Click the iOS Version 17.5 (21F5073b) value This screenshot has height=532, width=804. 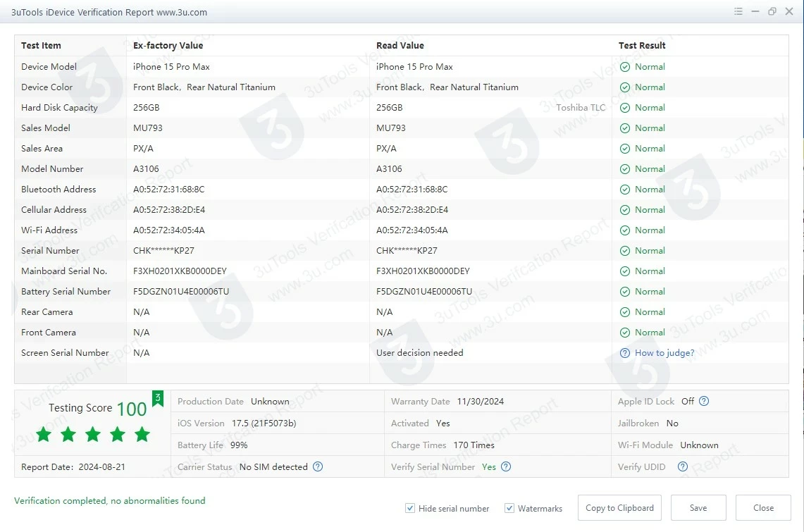click(x=264, y=423)
